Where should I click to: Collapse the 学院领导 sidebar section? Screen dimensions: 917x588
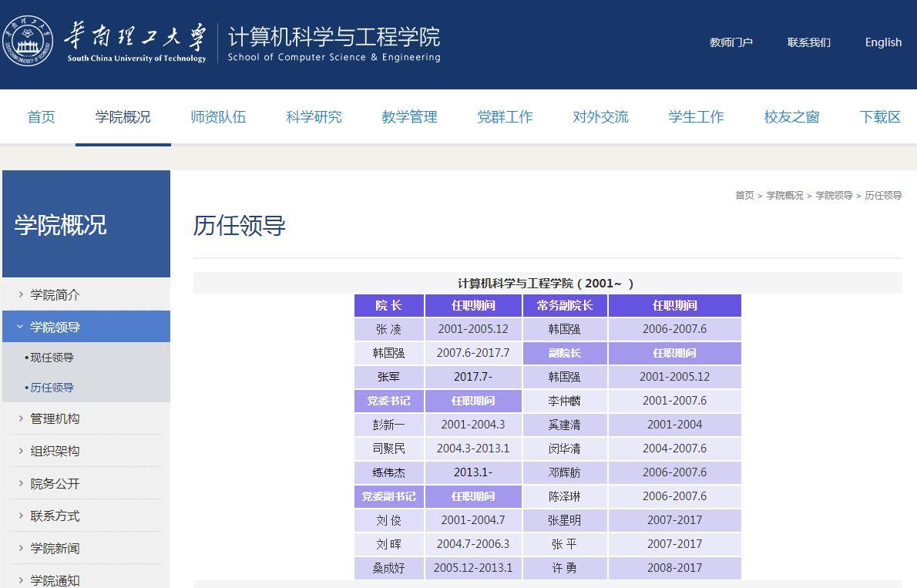(x=55, y=328)
